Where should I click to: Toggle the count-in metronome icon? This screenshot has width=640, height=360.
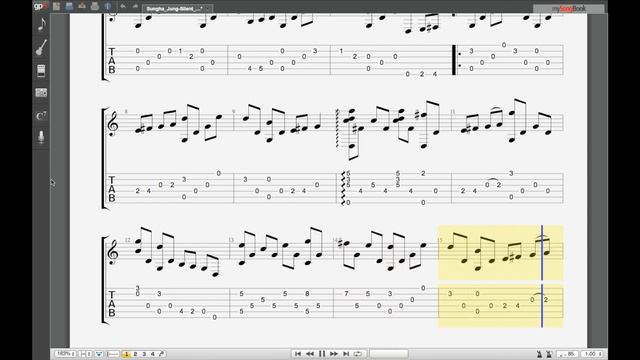549,354
